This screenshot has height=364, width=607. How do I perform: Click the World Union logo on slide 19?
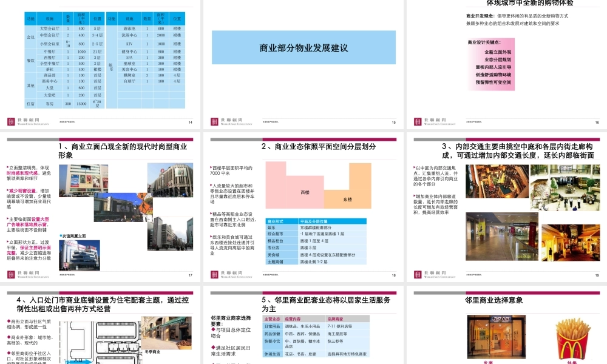[x=432, y=274]
